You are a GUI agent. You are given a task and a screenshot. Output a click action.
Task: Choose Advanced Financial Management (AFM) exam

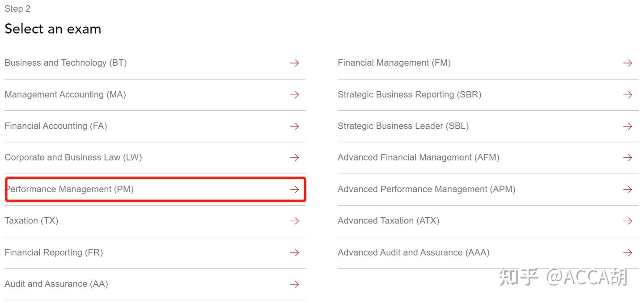(418, 158)
